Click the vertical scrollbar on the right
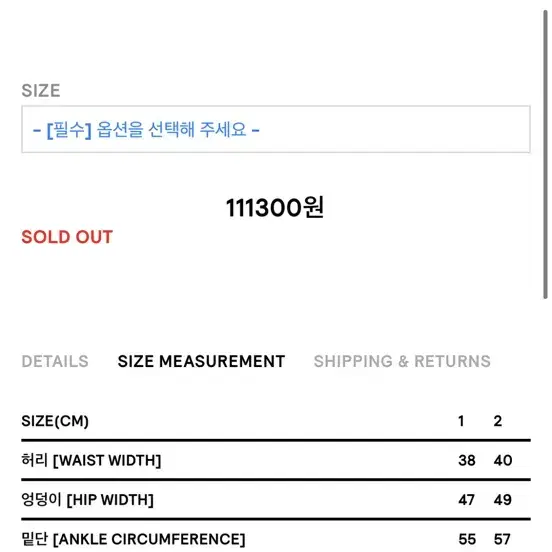The image size is (552, 552). pyautogui.click(x=545, y=155)
